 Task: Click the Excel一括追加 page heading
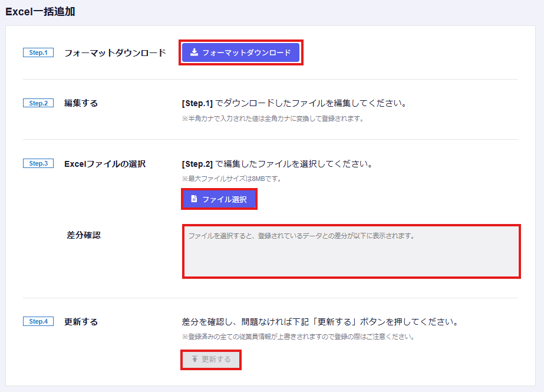pos(40,11)
